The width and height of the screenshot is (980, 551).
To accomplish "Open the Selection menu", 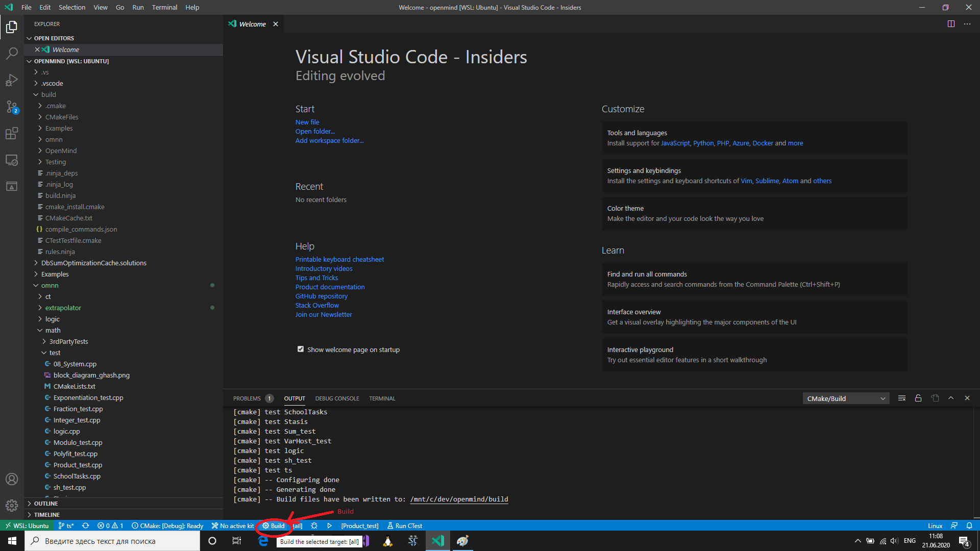I will (x=72, y=7).
